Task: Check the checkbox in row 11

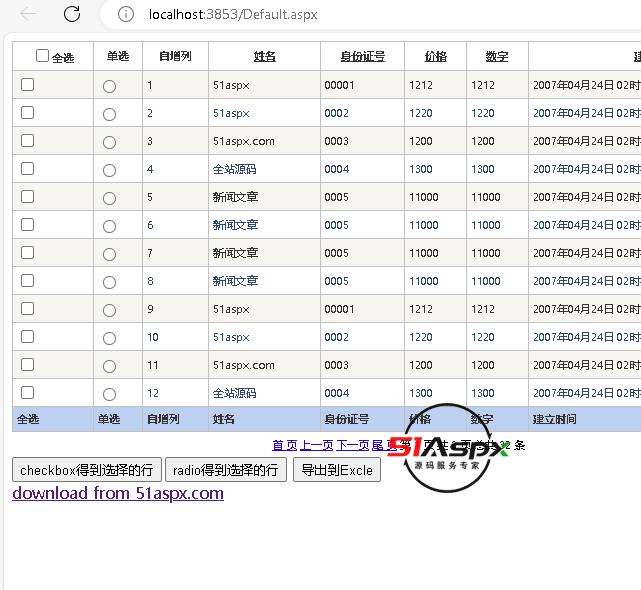Action: [27, 365]
